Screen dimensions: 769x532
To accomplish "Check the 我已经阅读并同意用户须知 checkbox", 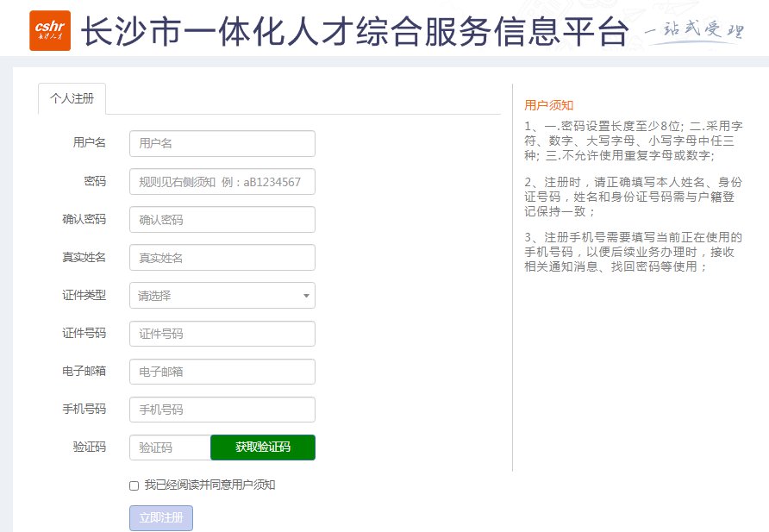I will coord(134,485).
